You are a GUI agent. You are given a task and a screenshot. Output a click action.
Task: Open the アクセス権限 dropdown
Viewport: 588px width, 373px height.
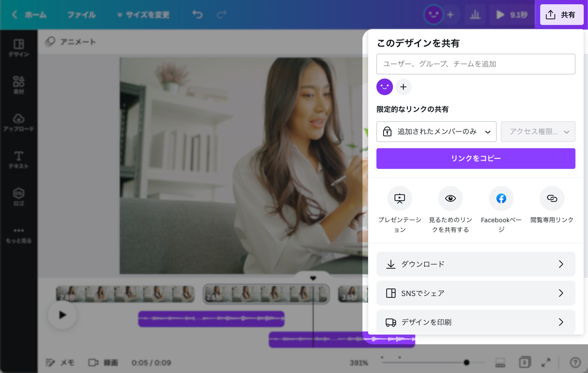[x=538, y=132]
